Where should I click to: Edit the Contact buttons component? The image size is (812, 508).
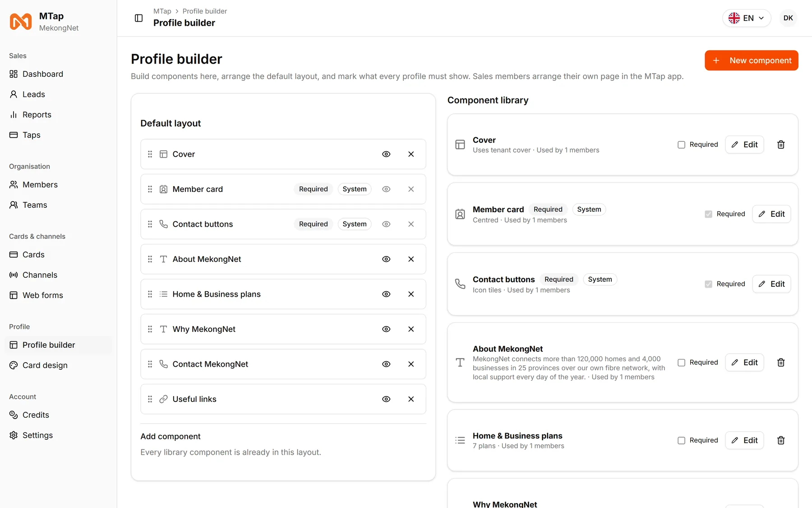coord(771,284)
